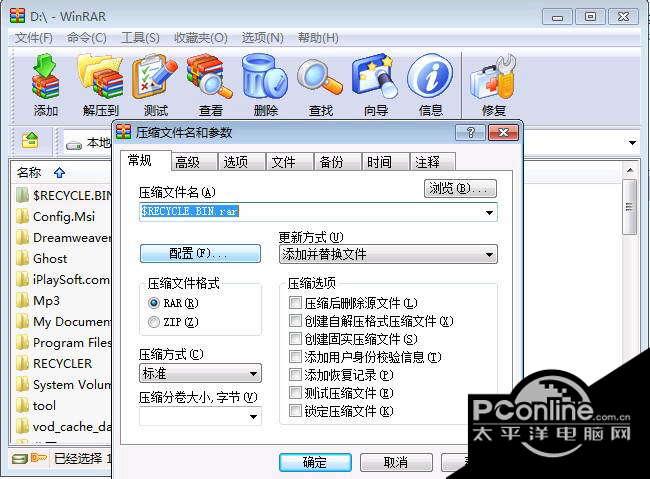The width and height of the screenshot is (650, 479).
Task: Click the local disk icon in address field
Action: [74, 145]
